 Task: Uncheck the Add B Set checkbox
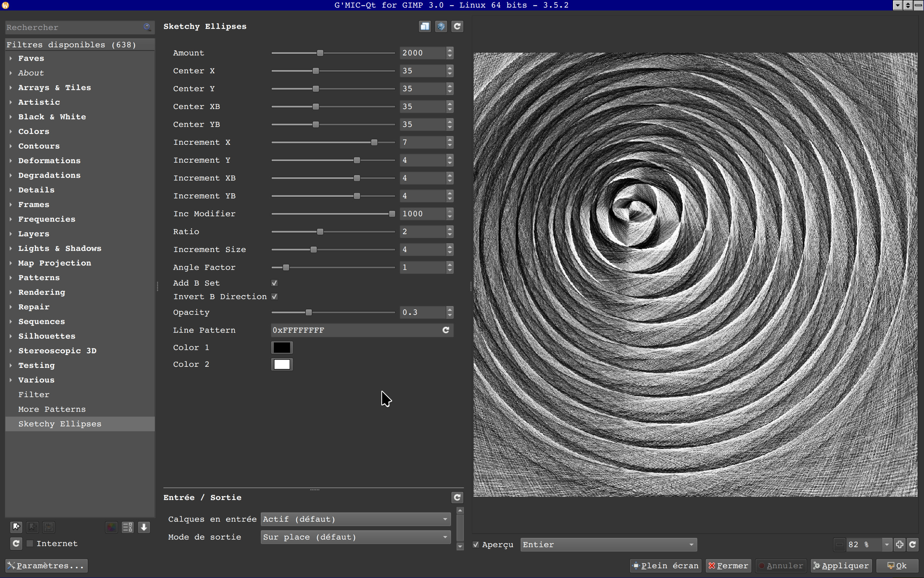(x=274, y=283)
